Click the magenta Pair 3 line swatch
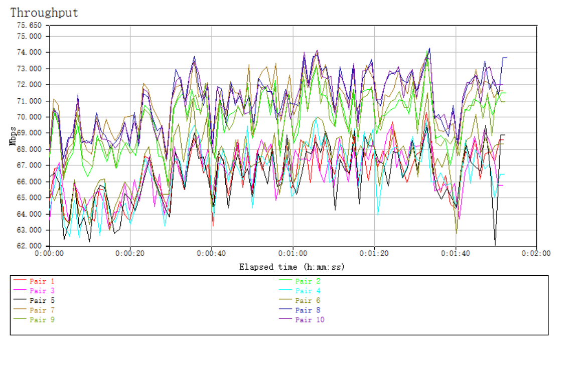 [20, 290]
